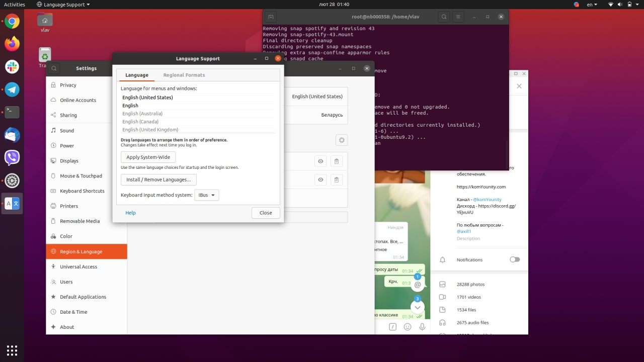
Task: Switch to Terminal in the dock
Action: 12,112
